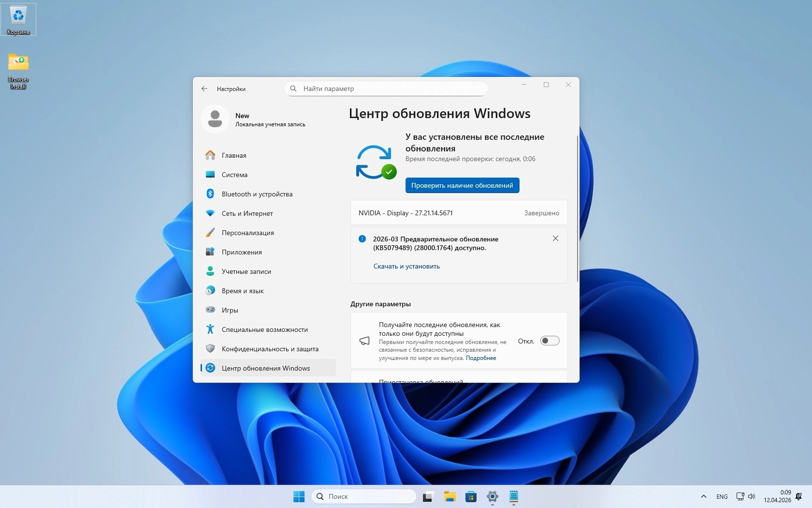Click the megaphone icon for latest updates

coord(364,341)
